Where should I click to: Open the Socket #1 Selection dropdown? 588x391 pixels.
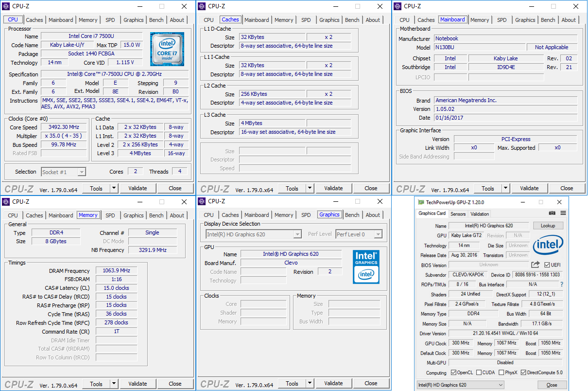63,172
